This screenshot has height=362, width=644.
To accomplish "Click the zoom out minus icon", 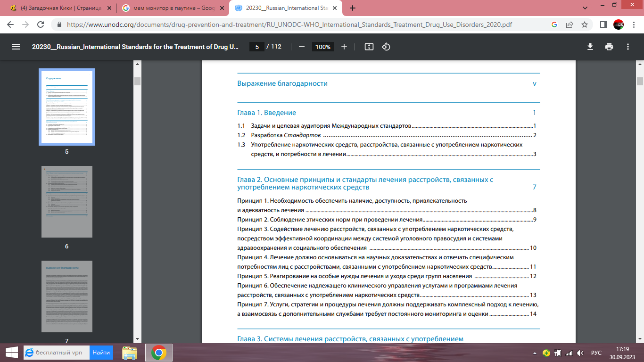I will pyautogui.click(x=302, y=47).
